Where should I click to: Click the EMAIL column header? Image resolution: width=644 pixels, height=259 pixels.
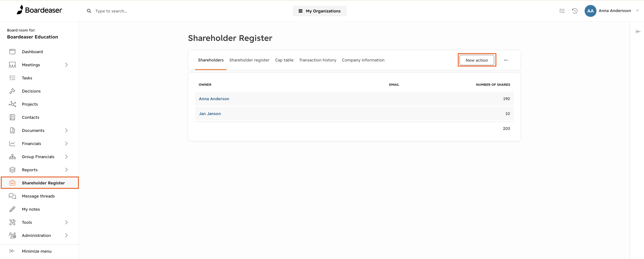tap(394, 85)
